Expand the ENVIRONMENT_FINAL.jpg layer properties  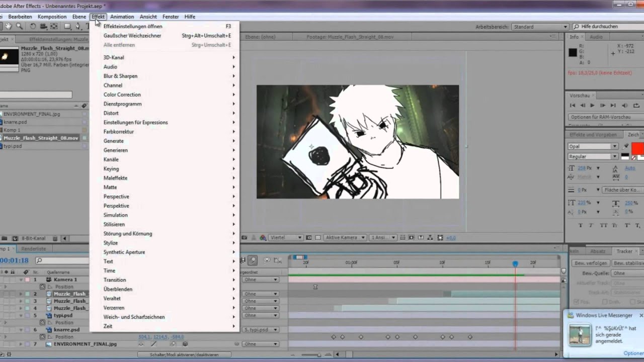(x=21, y=344)
